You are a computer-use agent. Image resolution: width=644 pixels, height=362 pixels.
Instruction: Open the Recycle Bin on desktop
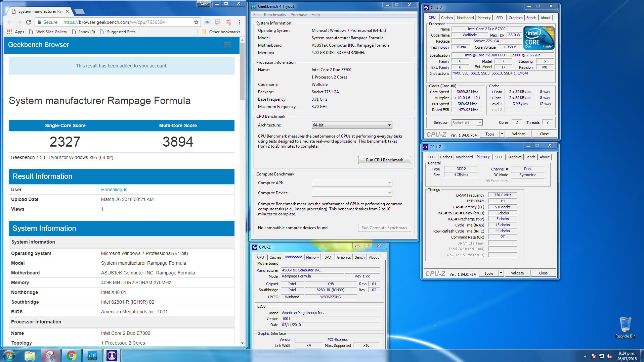625,327
